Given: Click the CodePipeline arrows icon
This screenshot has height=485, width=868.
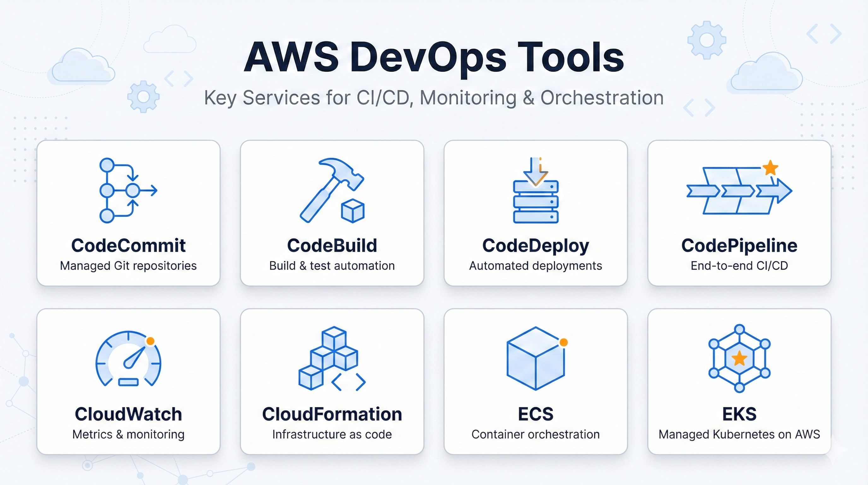Looking at the screenshot, I should (x=739, y=191).
